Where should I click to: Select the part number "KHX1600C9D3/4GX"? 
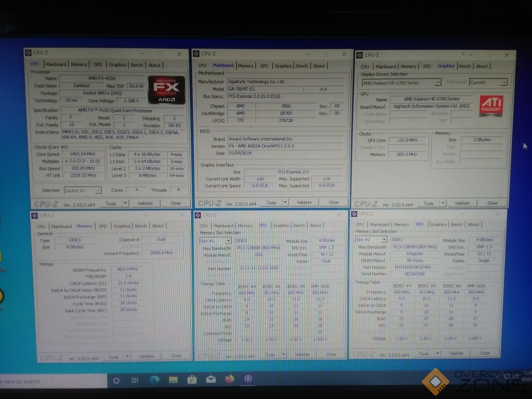[x=413, y=267]
